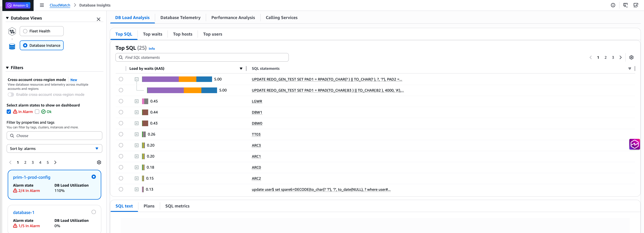Open the update user$ SQL statement link
This screenshot has width=644, height=233.
point(321,190)
